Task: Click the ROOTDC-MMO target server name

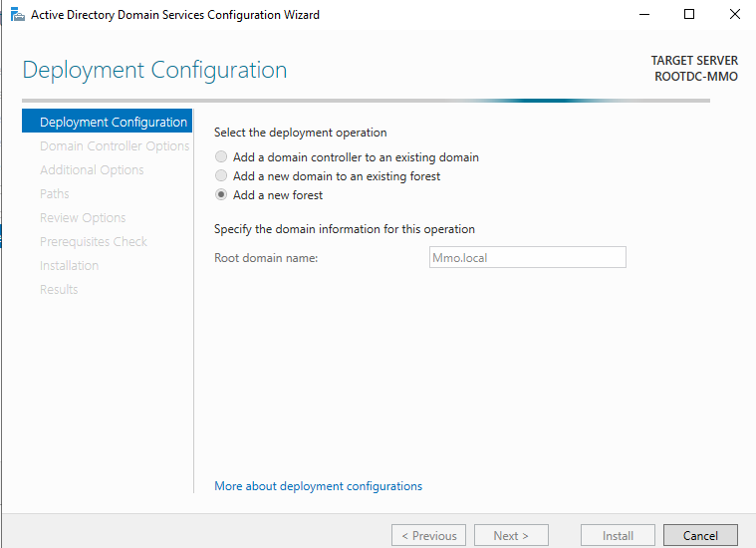Action: [x=695, y=76]
